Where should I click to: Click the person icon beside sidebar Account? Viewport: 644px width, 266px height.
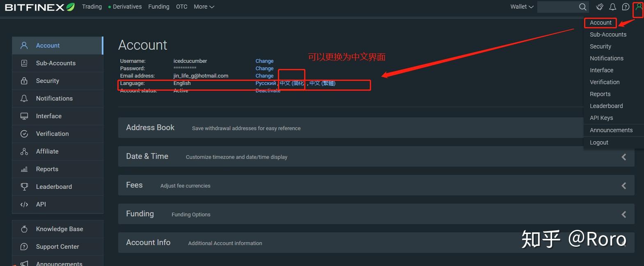[x=24, y=46]
